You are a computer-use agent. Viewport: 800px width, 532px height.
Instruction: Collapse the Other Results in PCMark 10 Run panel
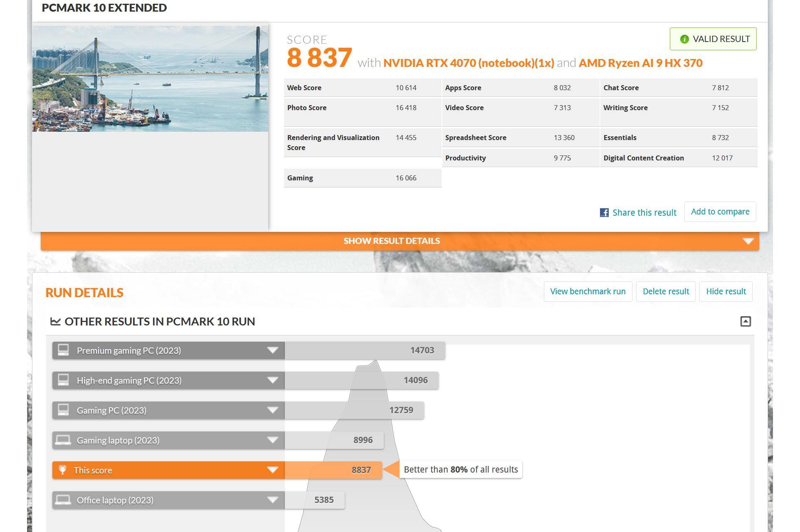pos(746,321)
